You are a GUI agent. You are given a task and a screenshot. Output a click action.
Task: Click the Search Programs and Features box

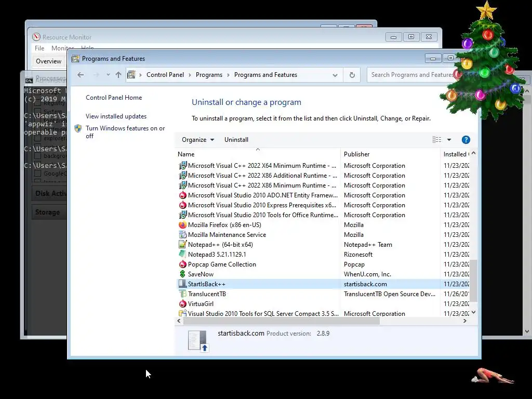[412, 75]
